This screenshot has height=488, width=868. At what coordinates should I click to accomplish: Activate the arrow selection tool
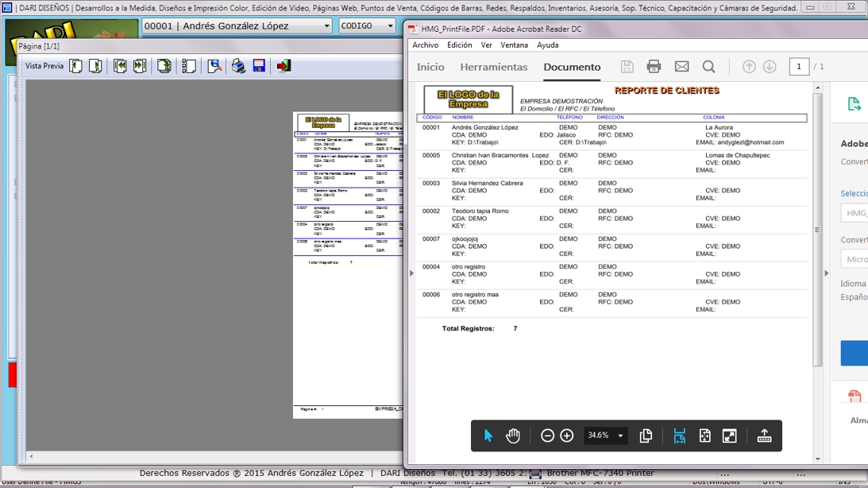[x=488, y=436]
